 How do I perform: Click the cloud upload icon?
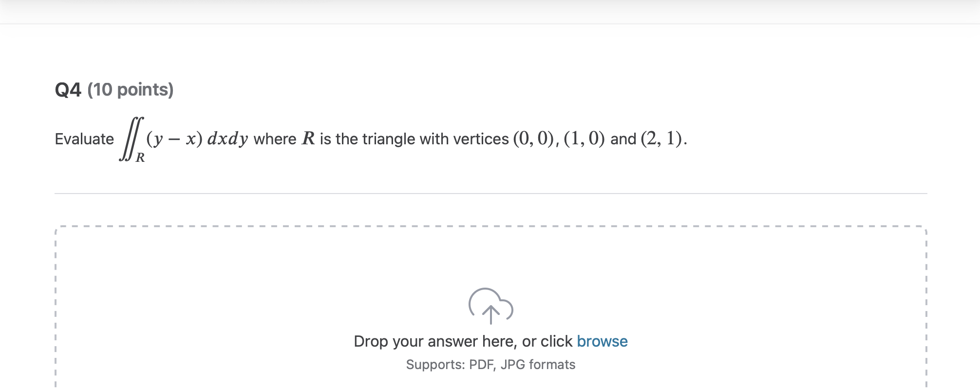coord(490,305)
